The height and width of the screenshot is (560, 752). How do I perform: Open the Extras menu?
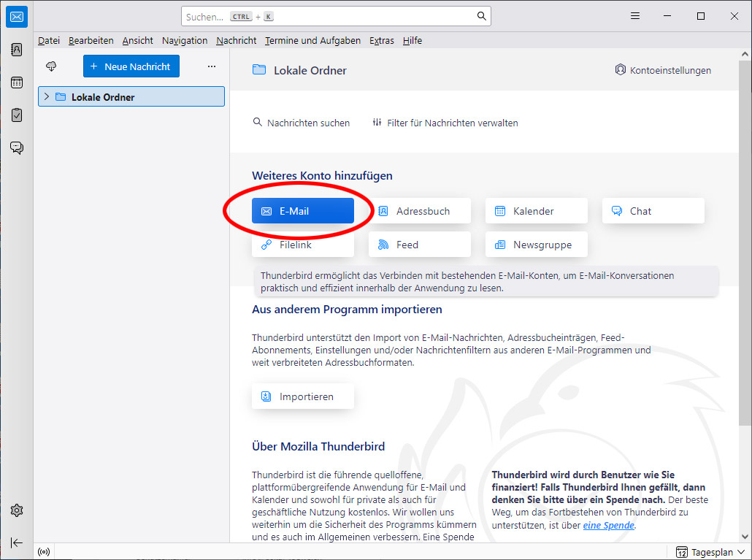(x=381, y=40)
